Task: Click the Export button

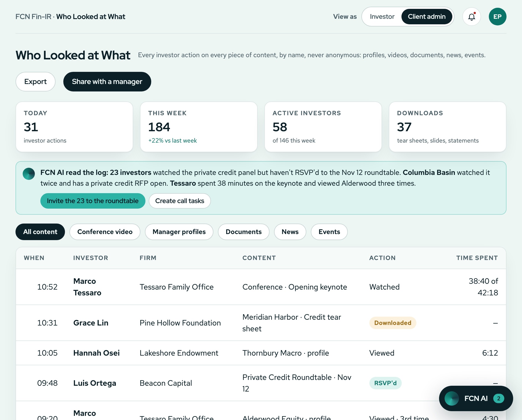Action: click(35, 82)
